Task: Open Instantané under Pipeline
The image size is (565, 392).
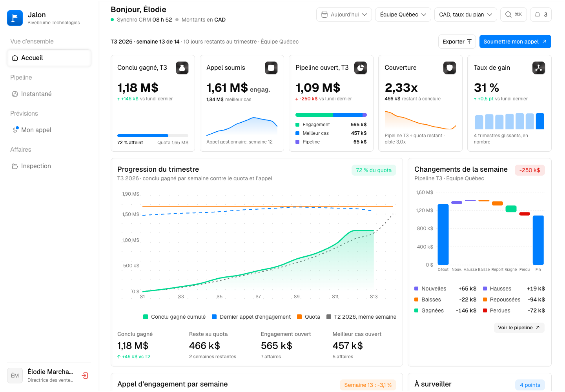Action: pos(49,94)
